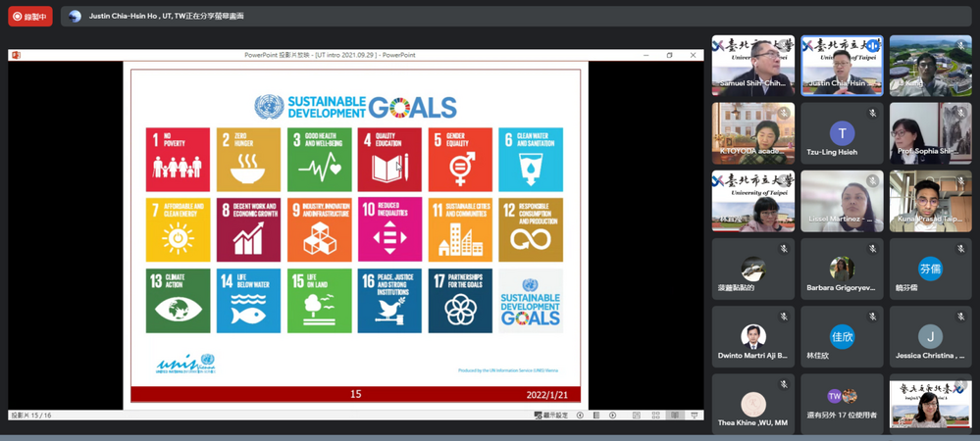Click the 投影片 15 / 16 slide counter
The height and width of the screenshot is (441, 980).
coord(30,416)
